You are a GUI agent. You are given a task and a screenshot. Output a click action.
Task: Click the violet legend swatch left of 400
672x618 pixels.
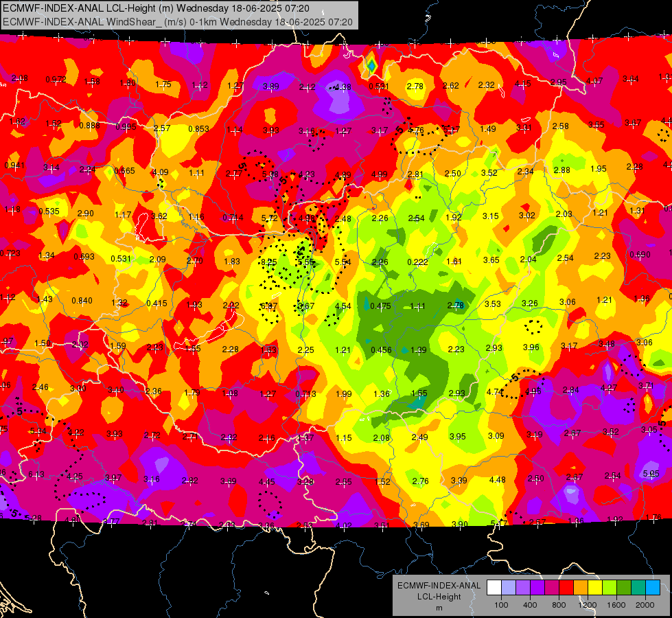coord(523,588)
